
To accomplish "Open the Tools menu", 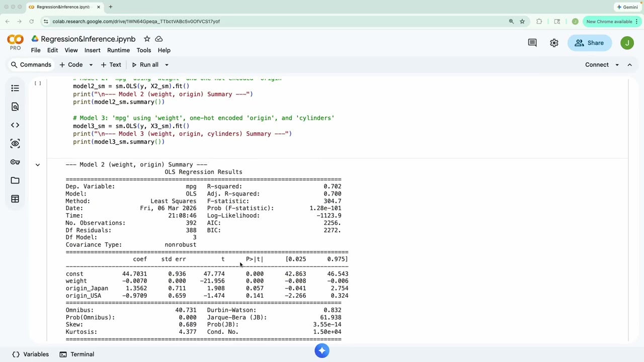I will (143, 50).
